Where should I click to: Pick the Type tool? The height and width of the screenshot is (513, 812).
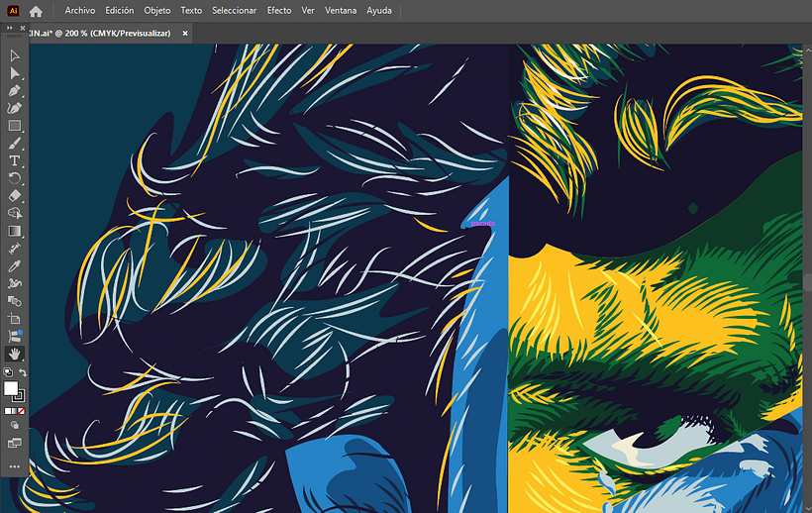[x=15, y=160]
